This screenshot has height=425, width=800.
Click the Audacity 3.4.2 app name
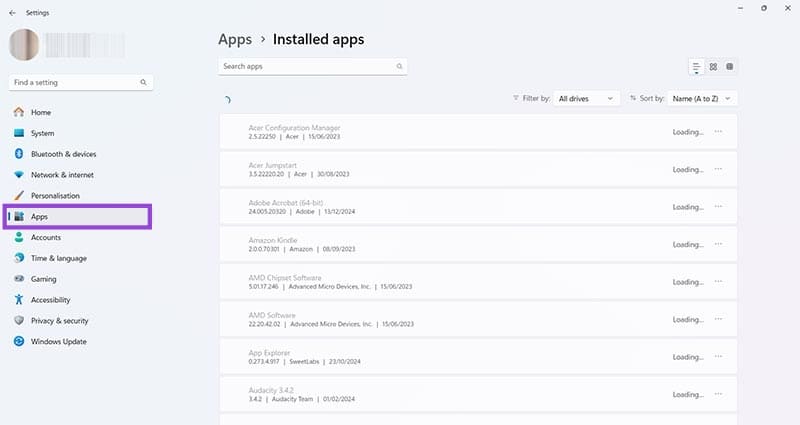271,390
